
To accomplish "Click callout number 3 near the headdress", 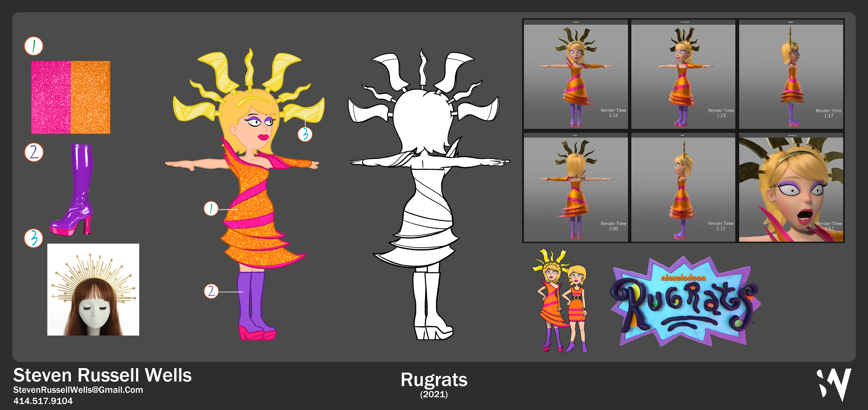I will [305, 134].
